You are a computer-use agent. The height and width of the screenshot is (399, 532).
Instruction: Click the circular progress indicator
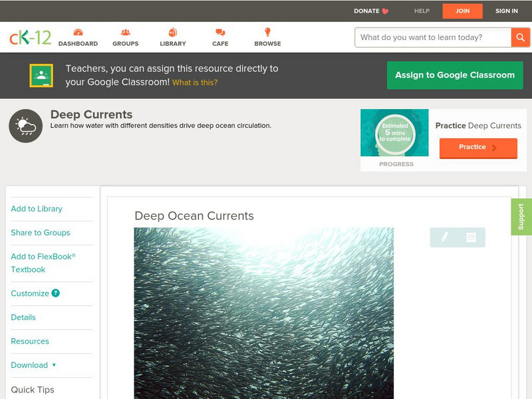tap(394, 134)
